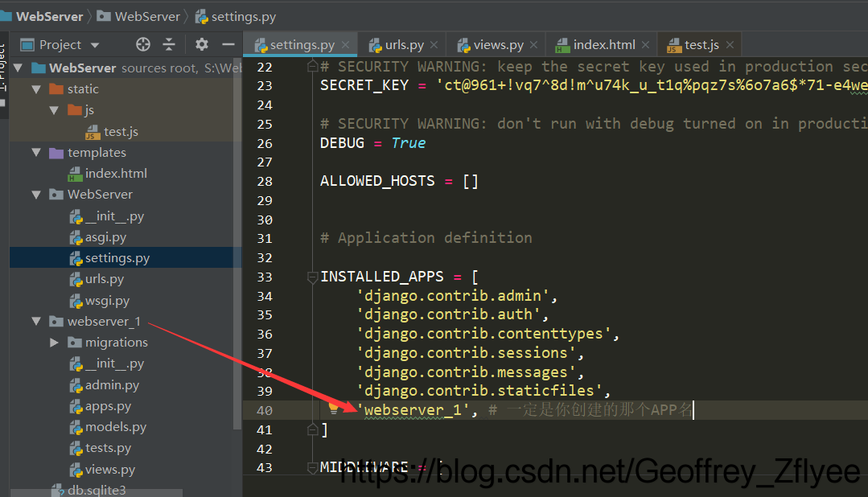Close the test.js tab
Viewport: 868px width, 497px height.
click(730, 45)
